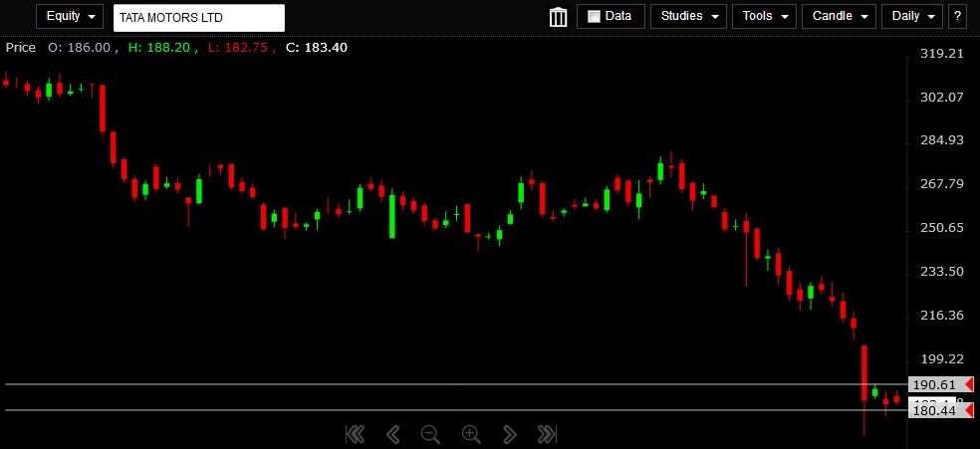Click the 190.61 price level label
The width and height of the screenshot is (980, 449).
click(934, 384)
